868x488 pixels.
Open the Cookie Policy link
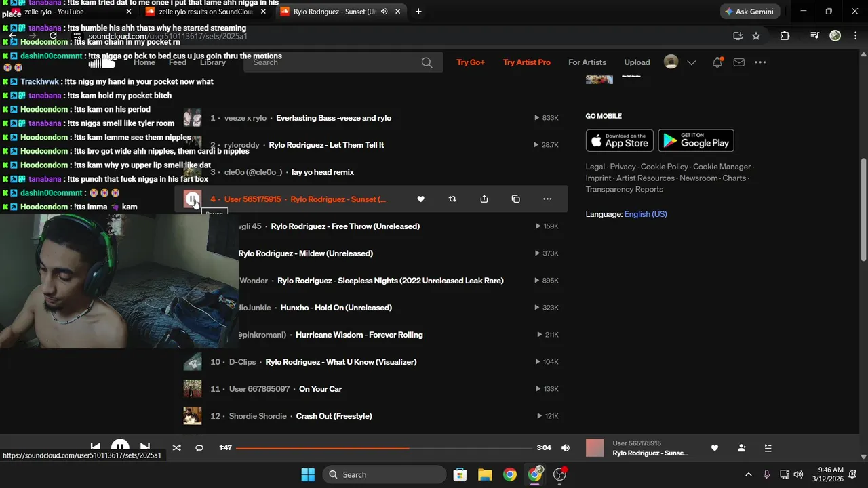[665, 167]
